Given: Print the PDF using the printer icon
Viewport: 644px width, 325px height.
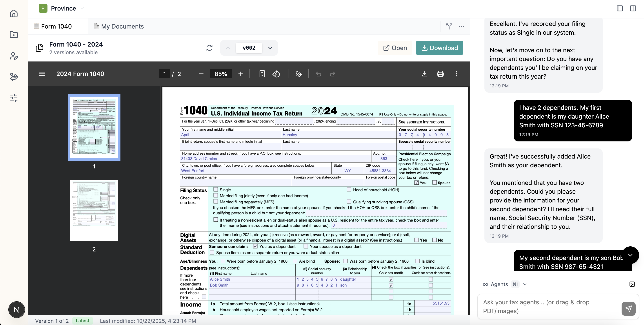Looking at the screenshot, I should (x=440, y=74).
